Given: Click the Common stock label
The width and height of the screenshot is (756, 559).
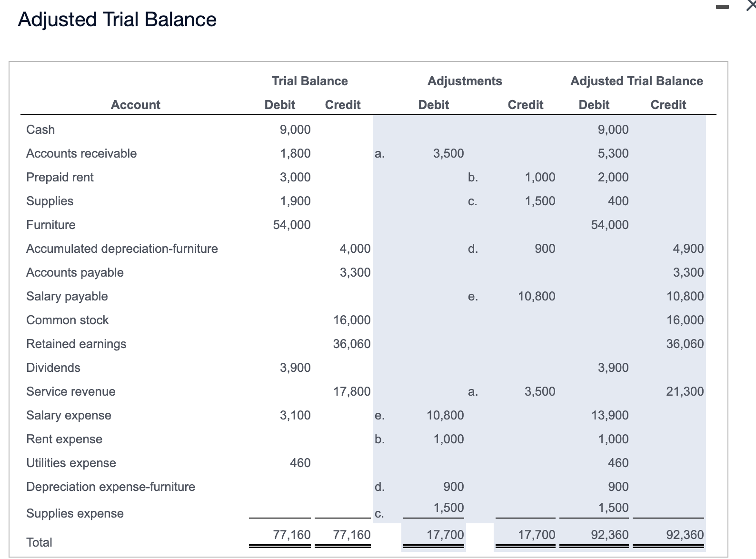Looking at the screenshot, I should pos(68,320).
